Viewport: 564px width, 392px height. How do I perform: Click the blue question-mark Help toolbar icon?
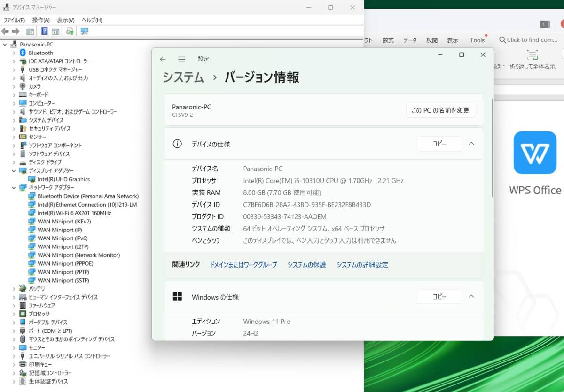pyautogui.click(x=45, y=31)
